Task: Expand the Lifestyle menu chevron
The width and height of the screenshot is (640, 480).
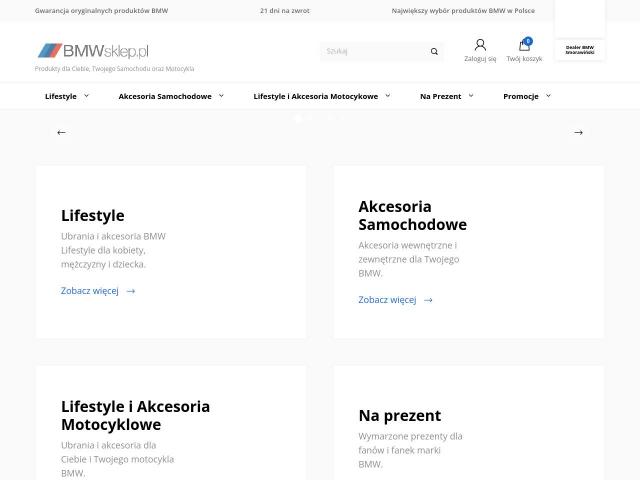Action: tap(87, 96)
